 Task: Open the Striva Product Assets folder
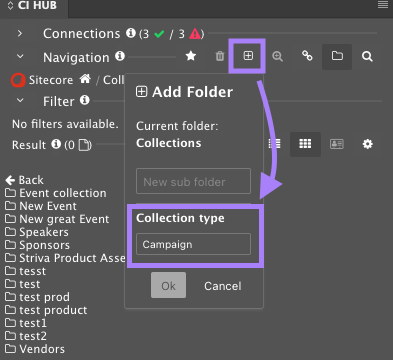point(65,258)
